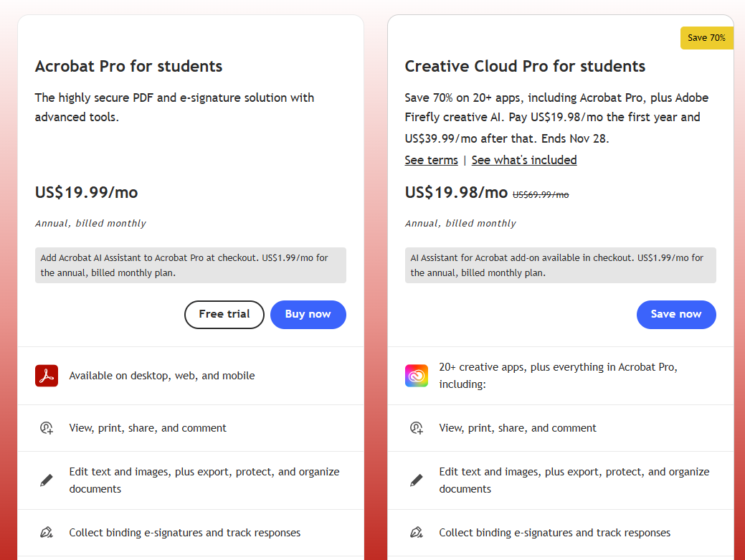Screen dimensions: 745x560
Task: Click the e-signature icon on the Creative Cloud card
Action: [416, 532]
